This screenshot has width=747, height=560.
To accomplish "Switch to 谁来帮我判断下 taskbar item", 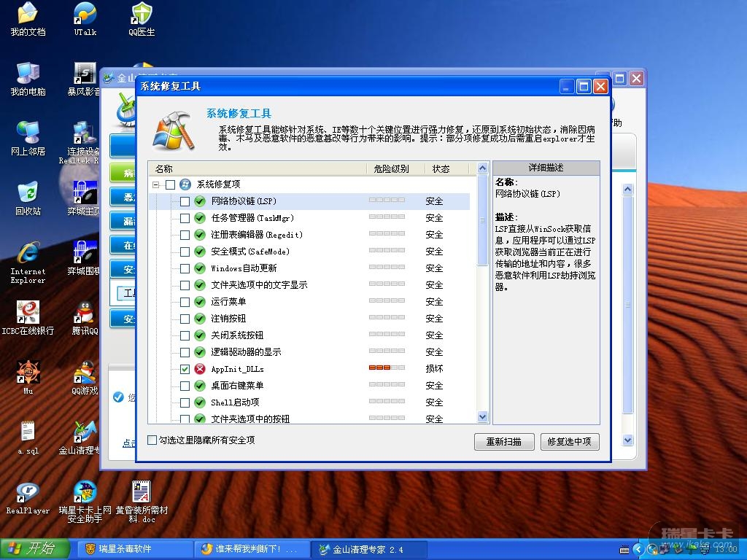I will 252,549.
